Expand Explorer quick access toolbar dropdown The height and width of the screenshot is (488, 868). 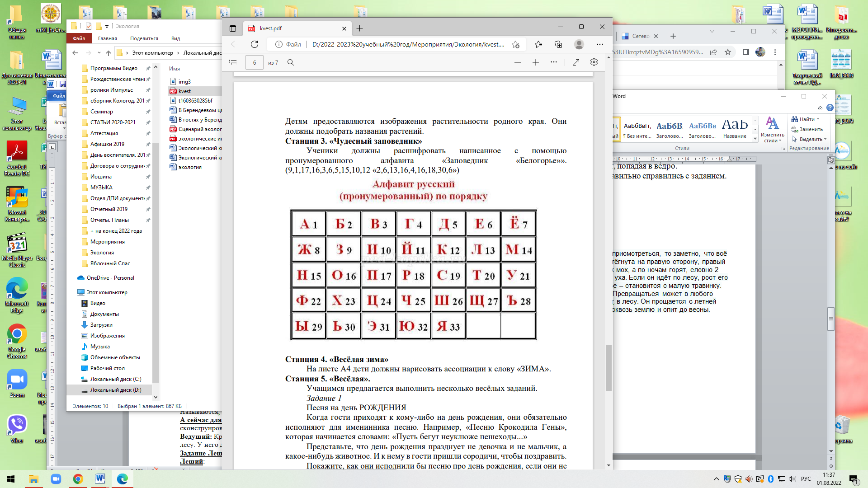[x=107, y=26]
